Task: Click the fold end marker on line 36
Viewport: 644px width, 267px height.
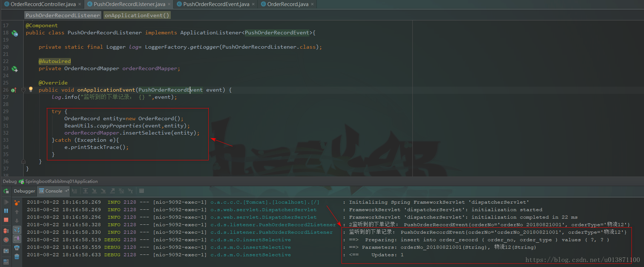Action: pos(23,161)
